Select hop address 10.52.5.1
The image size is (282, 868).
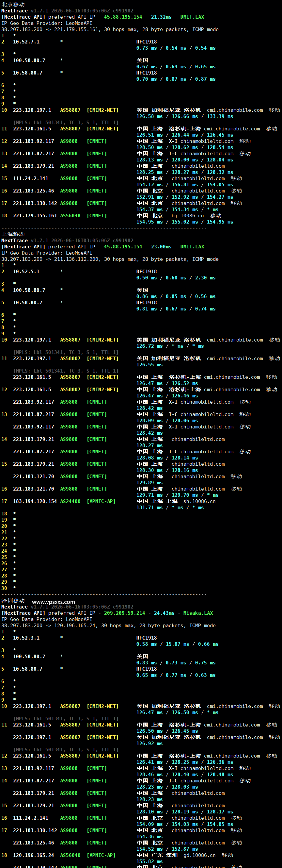coord(26,272)
